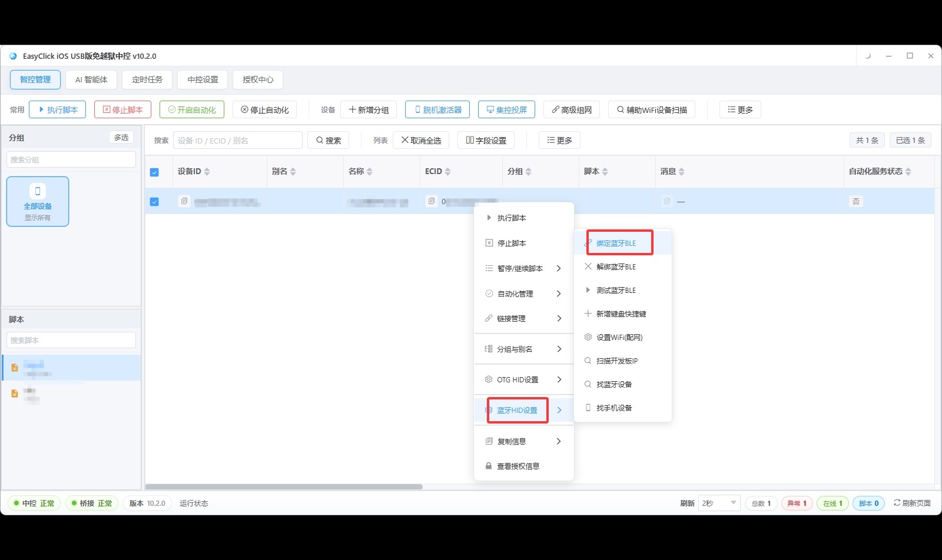
Task: Click the sort arrows on 名称 column
Action: tap(370, 172)
